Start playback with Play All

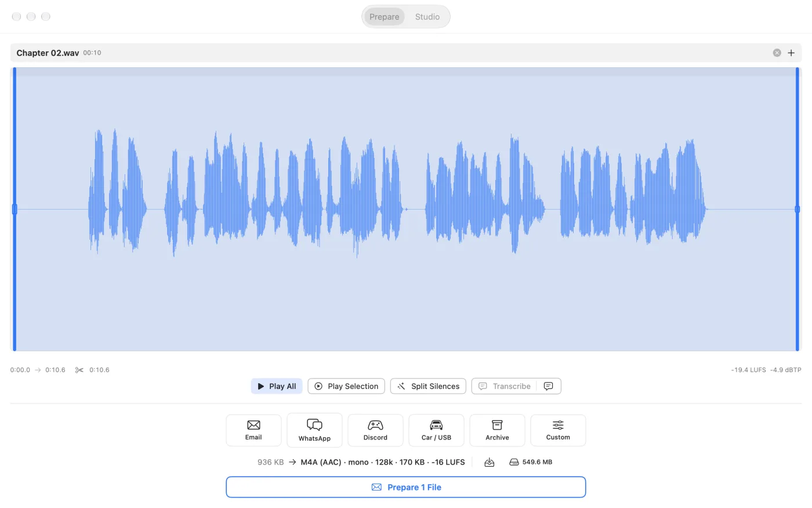click(277, 386)
